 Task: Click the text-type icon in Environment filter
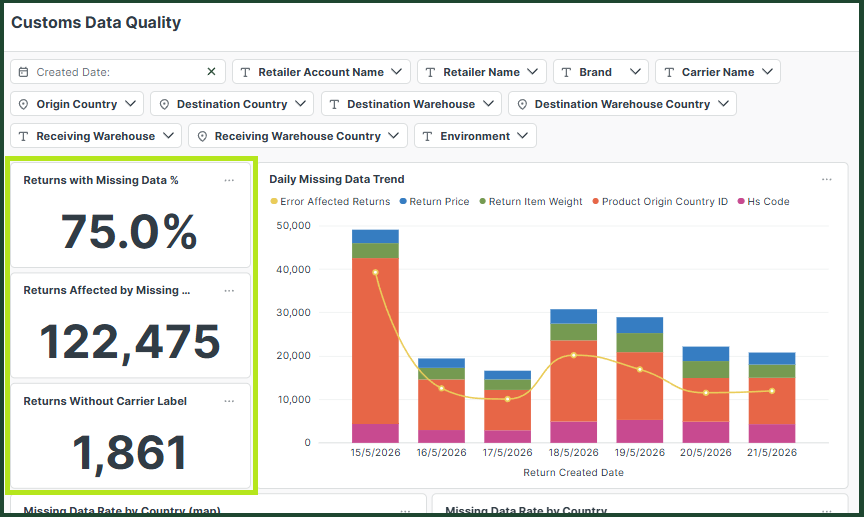coord(427,136)
